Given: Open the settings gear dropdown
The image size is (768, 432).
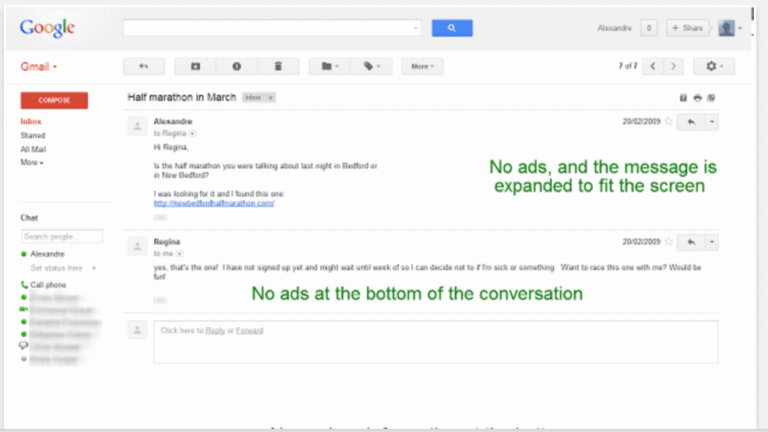Looking at the screenshot, I should tap(714, 66).
